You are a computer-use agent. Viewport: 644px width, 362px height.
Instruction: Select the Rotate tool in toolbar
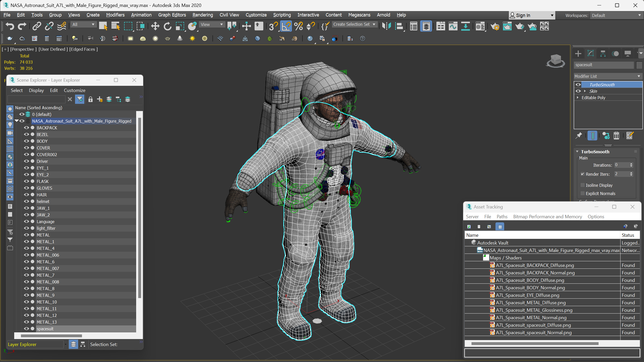point(167,27)
